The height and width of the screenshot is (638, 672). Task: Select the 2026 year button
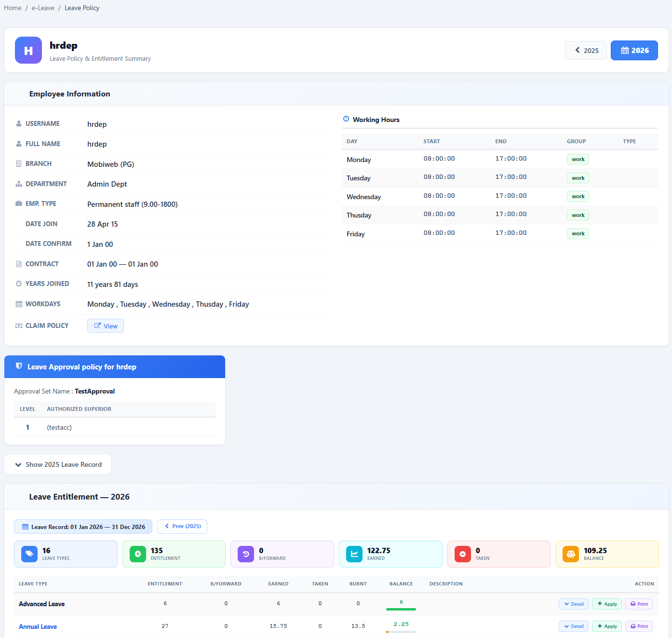(634, 50)
